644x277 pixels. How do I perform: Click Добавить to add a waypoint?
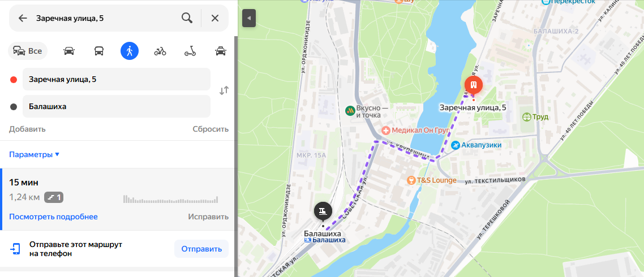click(27, 129)
